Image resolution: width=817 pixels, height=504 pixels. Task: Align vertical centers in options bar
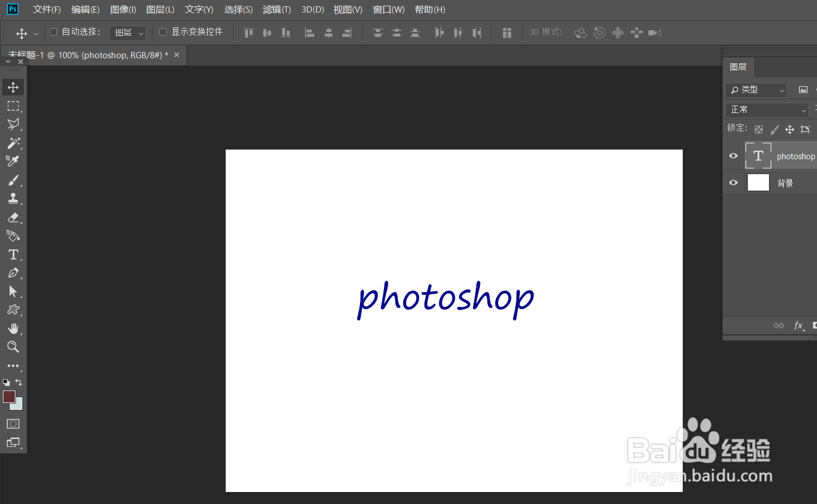[x=267, y=33]
